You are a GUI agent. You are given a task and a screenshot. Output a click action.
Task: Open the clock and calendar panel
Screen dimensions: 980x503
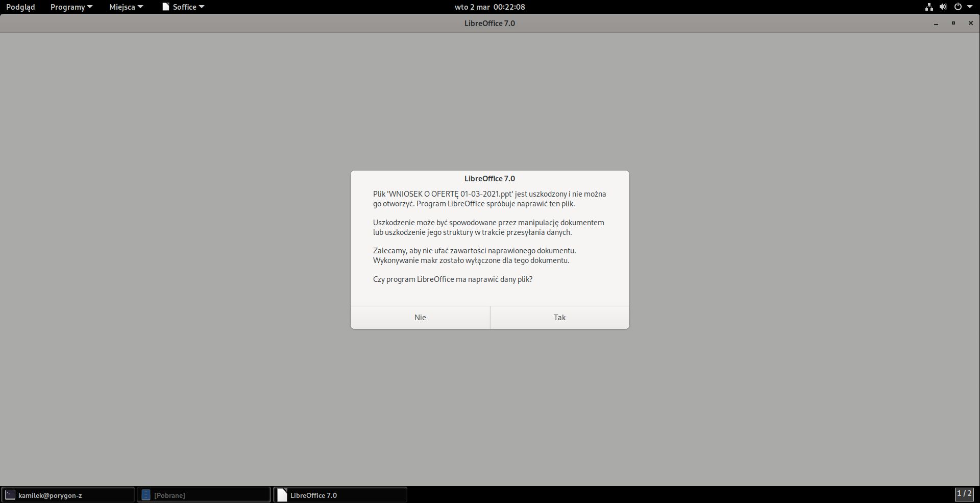[489, 7]
